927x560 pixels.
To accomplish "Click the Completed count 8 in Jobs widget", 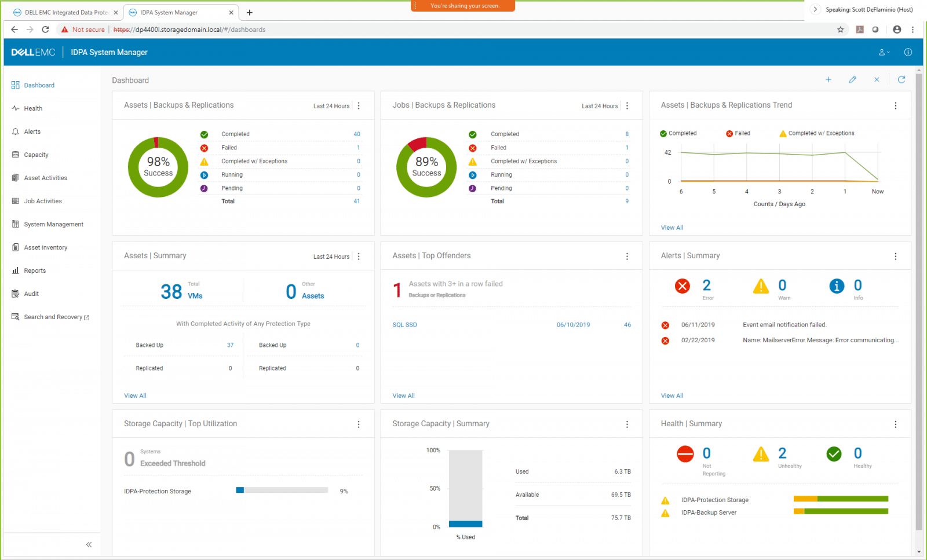I will pos(627,134).
